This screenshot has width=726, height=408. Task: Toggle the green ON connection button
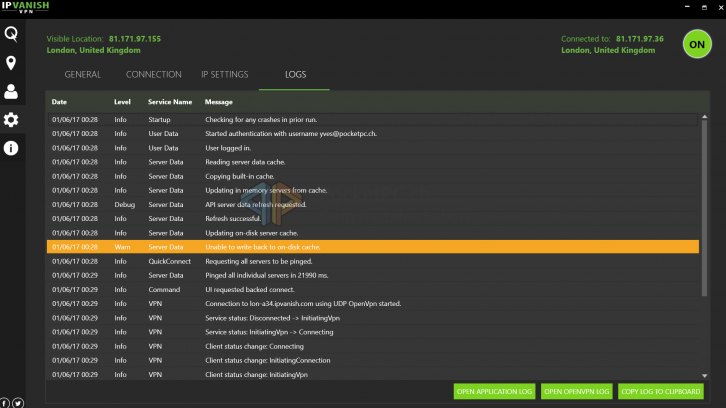(x=697, y=44)
